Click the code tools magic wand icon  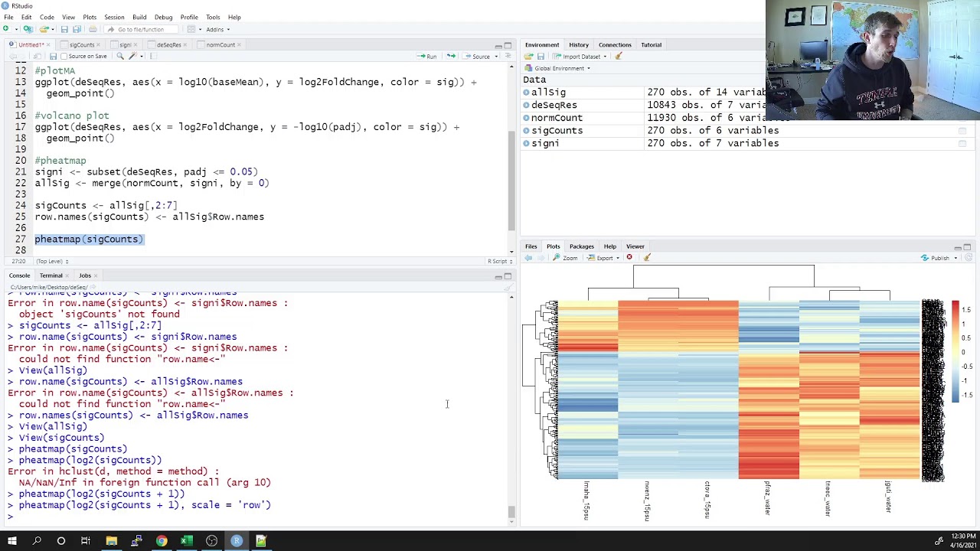[132, 56]
